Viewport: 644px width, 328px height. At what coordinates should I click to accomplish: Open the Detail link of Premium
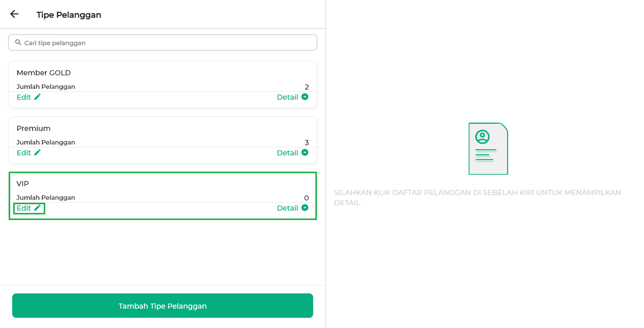(x=287, y=153)
